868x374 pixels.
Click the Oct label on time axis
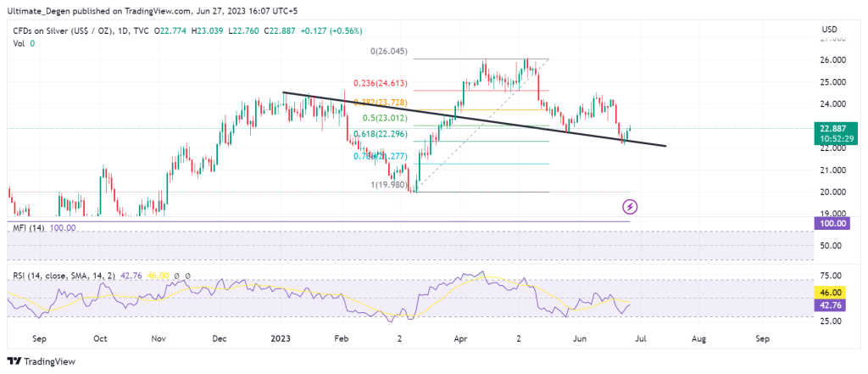(100, 338)
